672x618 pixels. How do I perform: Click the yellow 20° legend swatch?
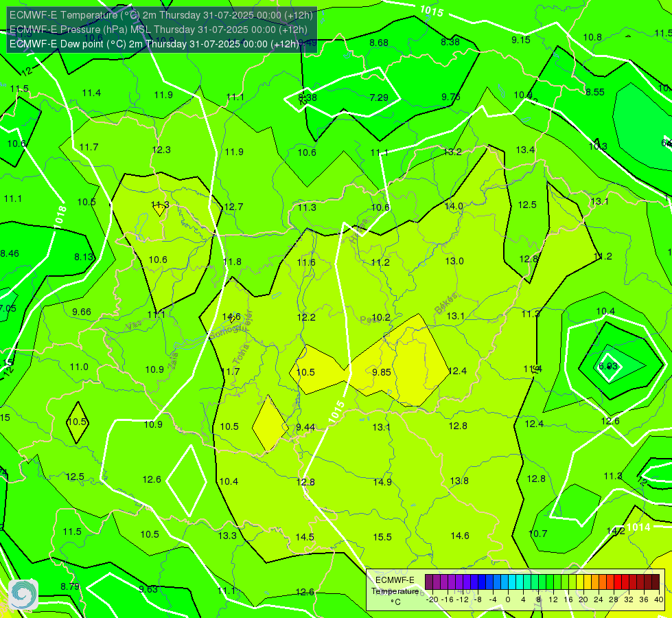point(580,582)
